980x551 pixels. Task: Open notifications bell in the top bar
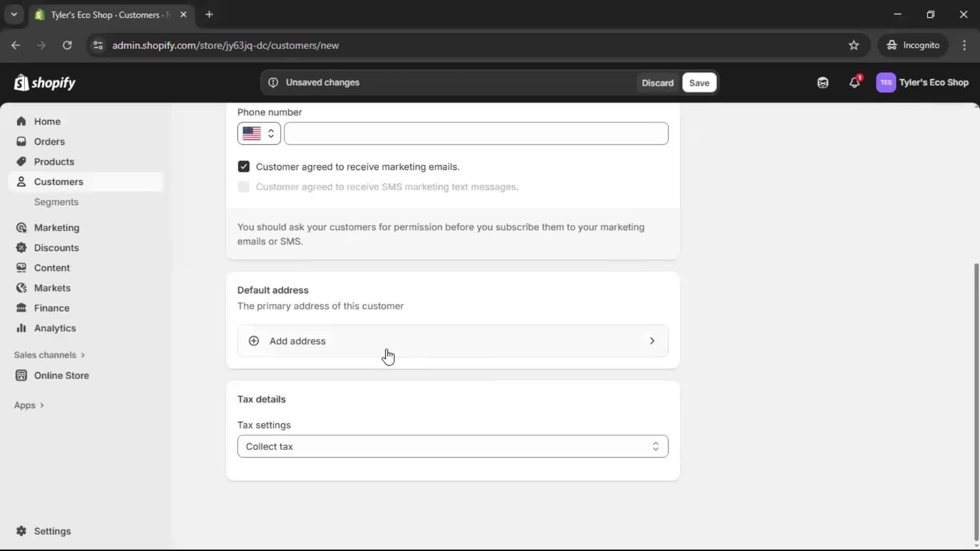855,82
